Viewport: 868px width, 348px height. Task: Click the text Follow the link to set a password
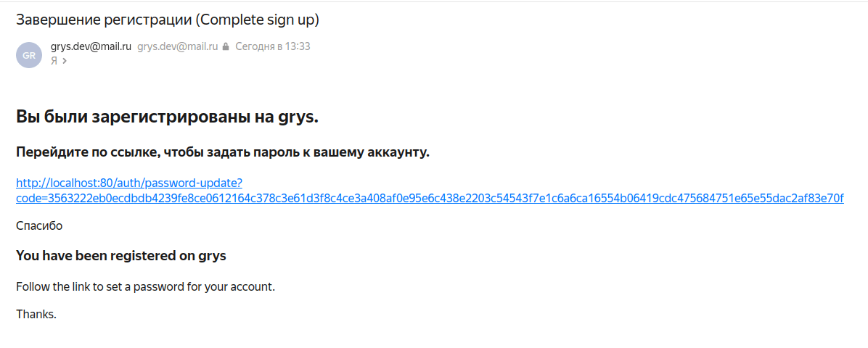pyautogui.click(x=145, y=286)
